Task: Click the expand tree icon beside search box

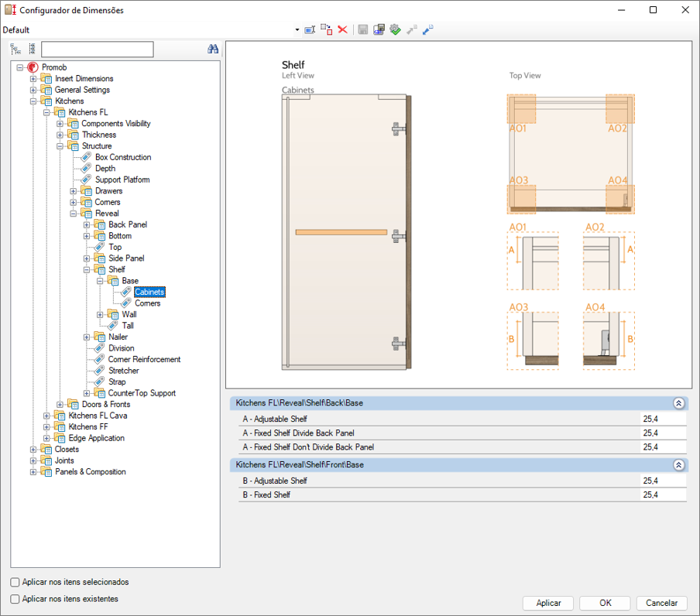Action: click(x=15, y=49)
